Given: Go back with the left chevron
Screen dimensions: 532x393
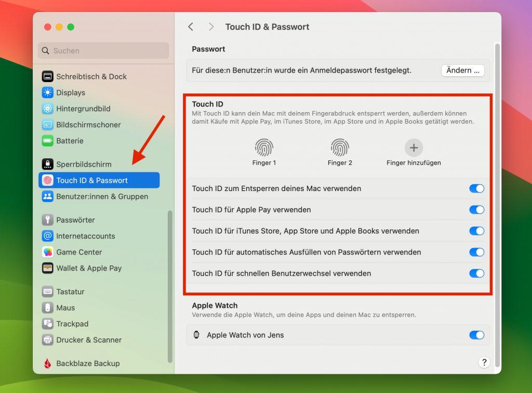Looking at the screenshot, I should (x=191, y=27).
